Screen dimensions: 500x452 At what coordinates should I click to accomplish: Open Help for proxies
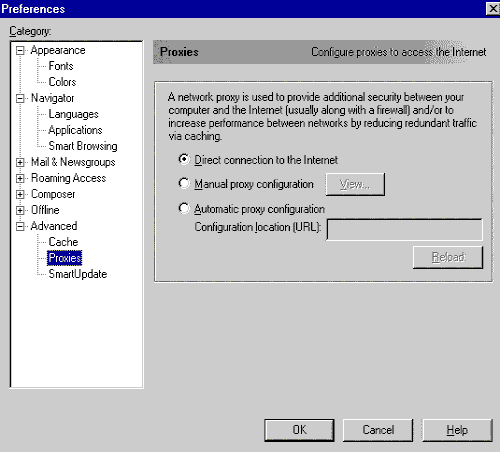click(457, 430)
